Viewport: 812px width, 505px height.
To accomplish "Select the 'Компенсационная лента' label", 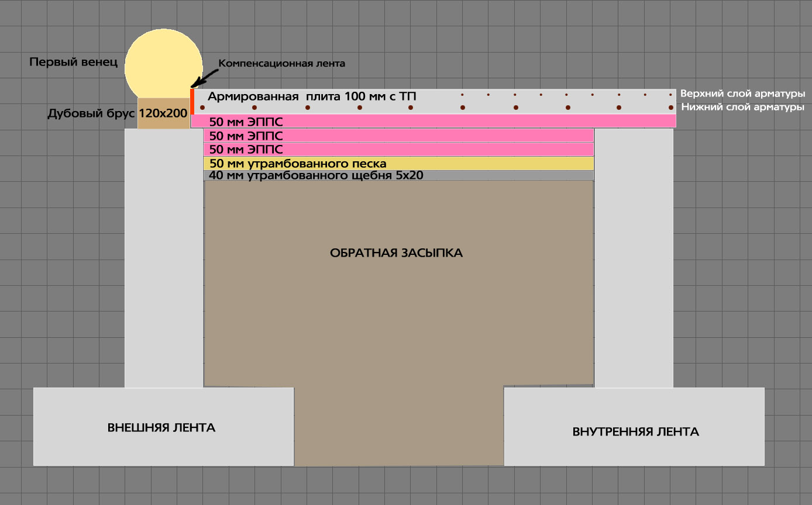I will point(281,63).
